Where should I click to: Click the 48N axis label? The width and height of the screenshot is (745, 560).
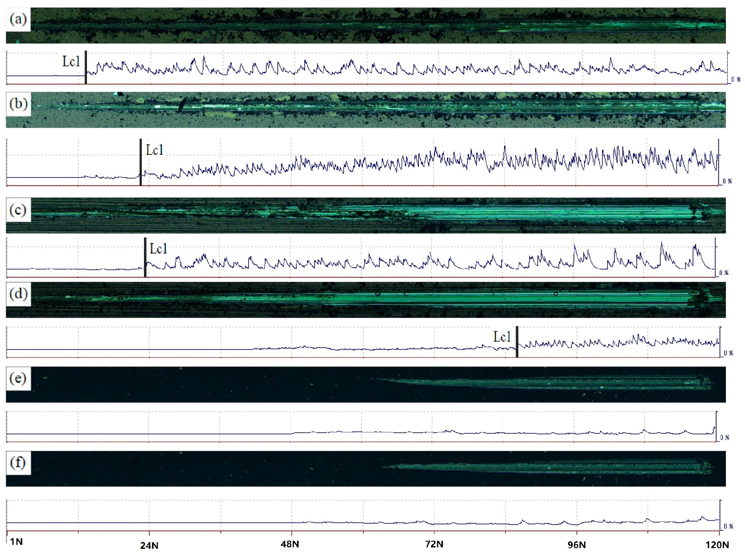(x=290, y=544)
